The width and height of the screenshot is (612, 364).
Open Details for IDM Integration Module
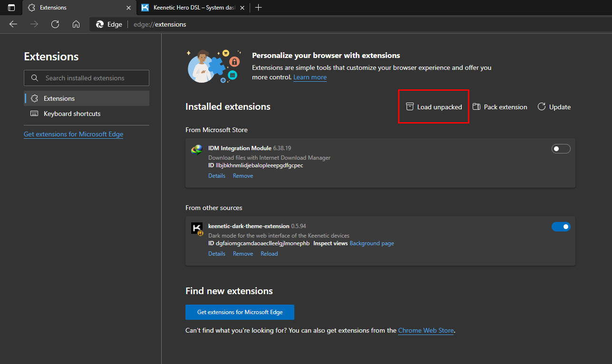pyautogui.click(x=217, y=176)
